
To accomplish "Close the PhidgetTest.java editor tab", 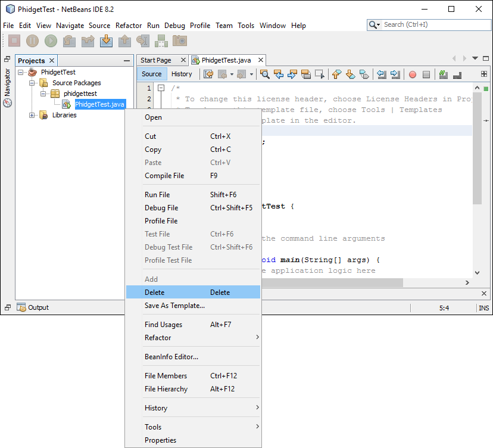I will pyautogui.click(x=261, y=60).
